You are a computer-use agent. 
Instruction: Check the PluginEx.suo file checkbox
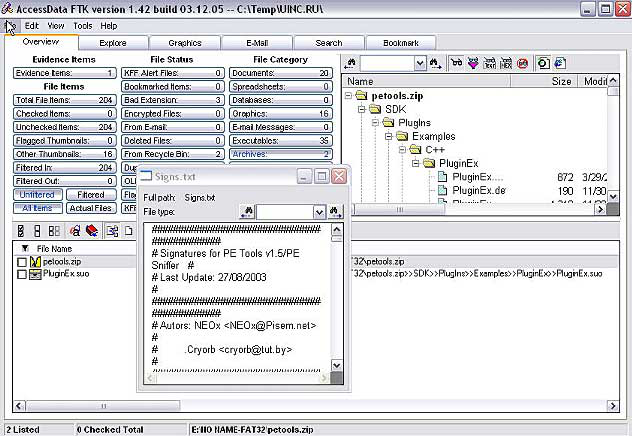pyautogui.click(x=22, y=275)
